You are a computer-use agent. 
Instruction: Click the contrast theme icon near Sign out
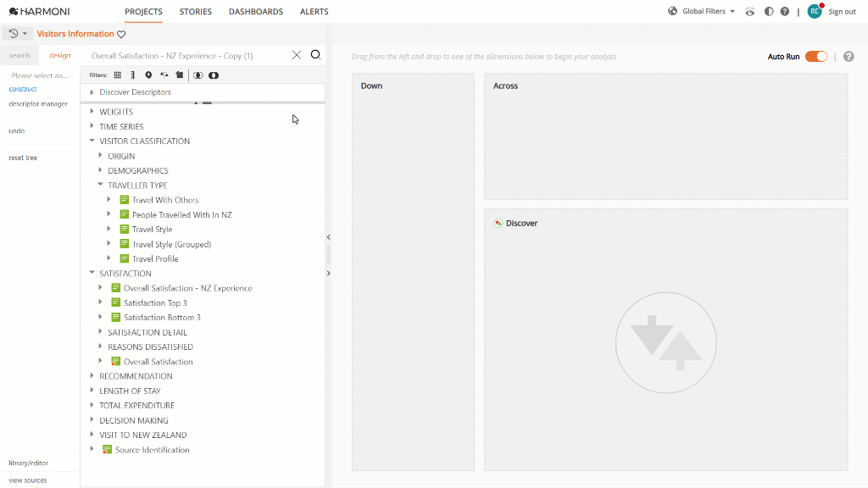(x=768, y=12)
